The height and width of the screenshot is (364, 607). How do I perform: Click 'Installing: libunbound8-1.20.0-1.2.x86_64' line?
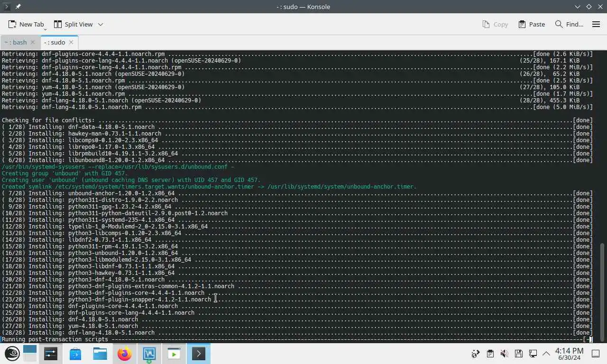coord(297,160)
